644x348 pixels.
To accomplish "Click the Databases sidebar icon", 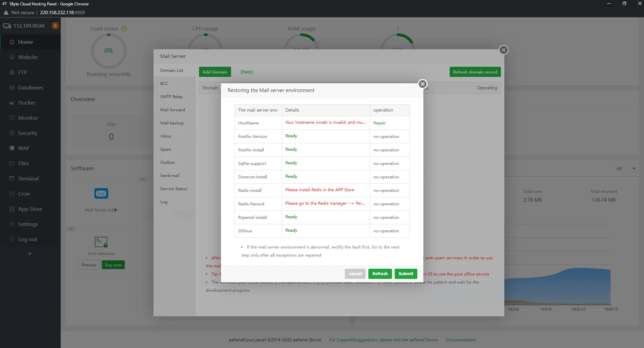I will tap(12, 87).
